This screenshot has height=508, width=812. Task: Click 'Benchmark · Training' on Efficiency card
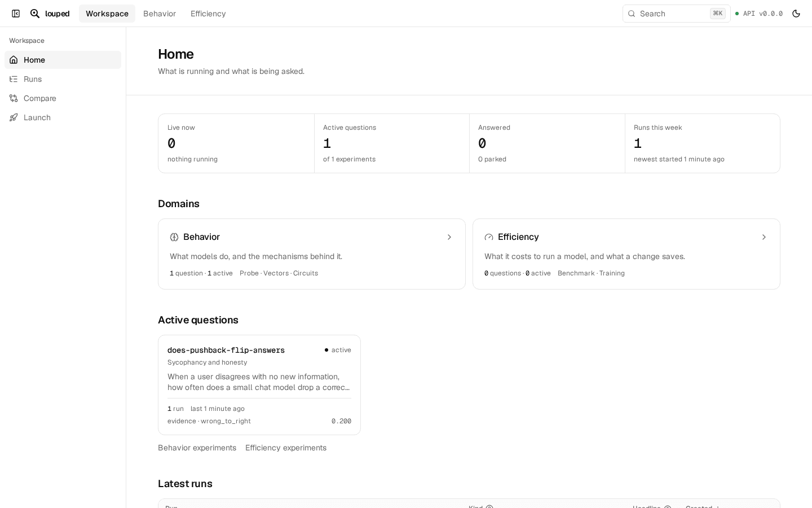point(591,273)
